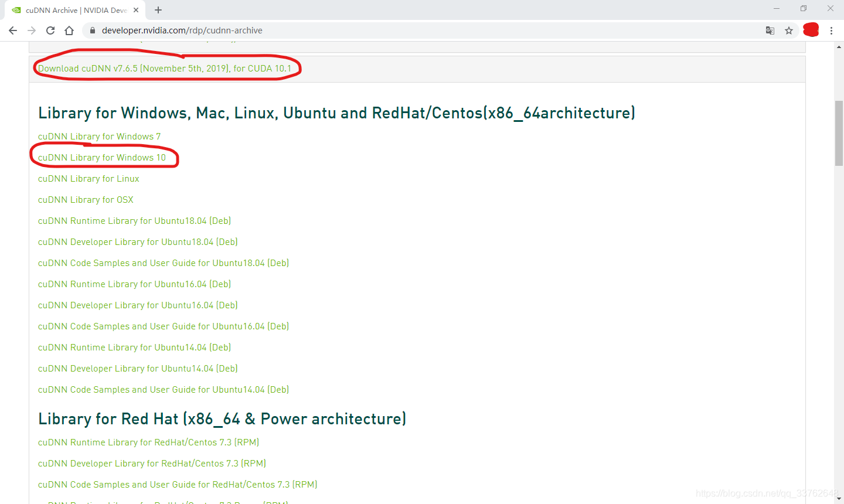Click the Library for Windows, Mac, Linux heading
This screenshot has width=844, height=504.
(336, 113)
